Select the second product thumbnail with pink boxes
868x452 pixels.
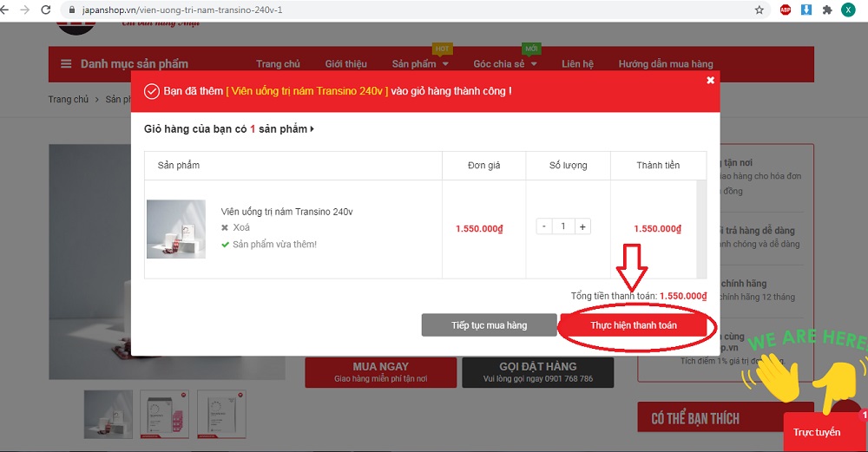click(164, 414)
